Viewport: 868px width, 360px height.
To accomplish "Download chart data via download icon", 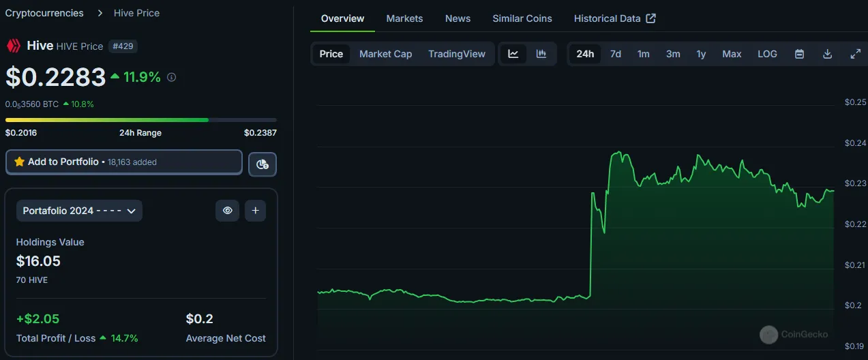I will (828, 54).
